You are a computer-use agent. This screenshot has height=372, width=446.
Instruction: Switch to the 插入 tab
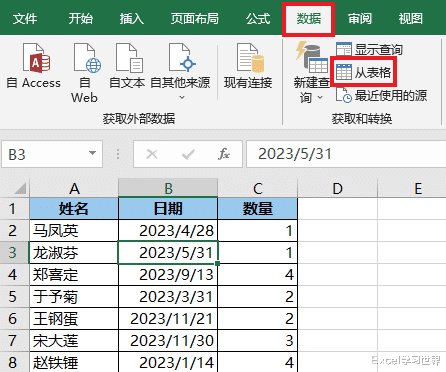[x=132, y=18]
